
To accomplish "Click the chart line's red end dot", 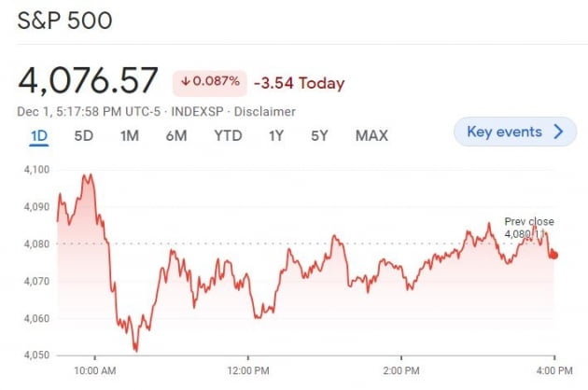I will (x=554, y=256).
